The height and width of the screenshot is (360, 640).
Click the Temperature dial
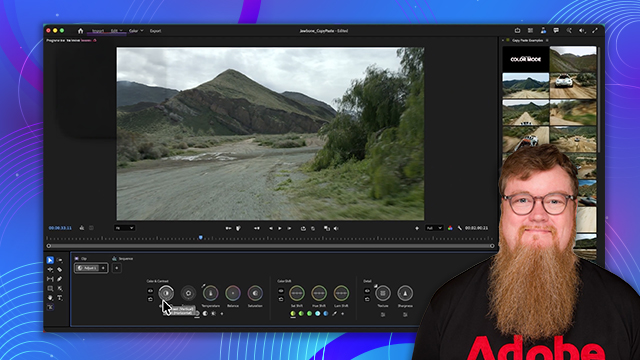pyautogui.click(x=211, y=293)
